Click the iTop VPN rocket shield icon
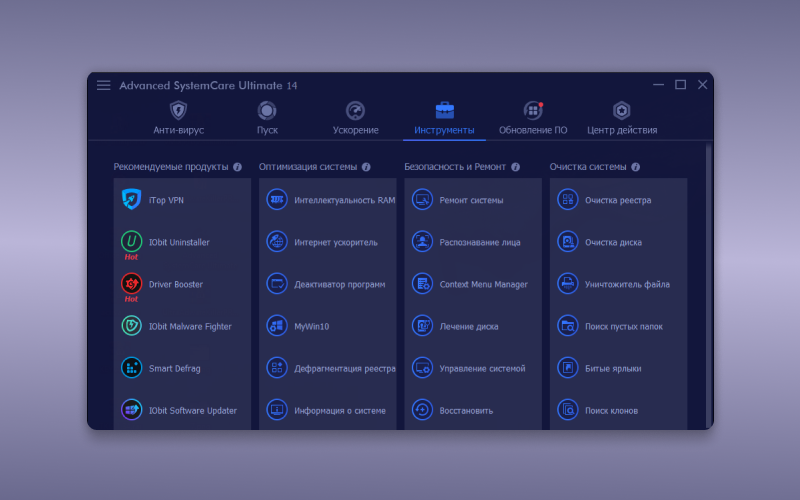The width and height of the screenshot is (800, 500). pyautogui.click(x=132, y=199)
